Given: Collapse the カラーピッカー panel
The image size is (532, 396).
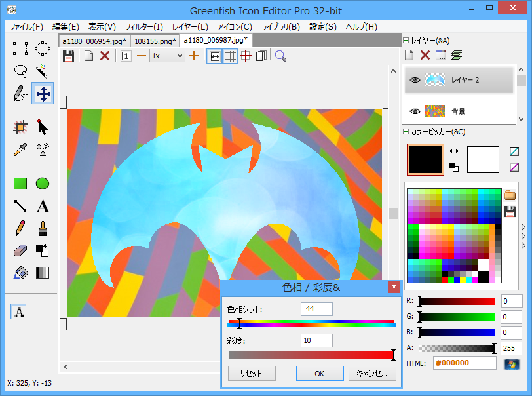Looking at the screenshot, I should click(x=406, y=132).
